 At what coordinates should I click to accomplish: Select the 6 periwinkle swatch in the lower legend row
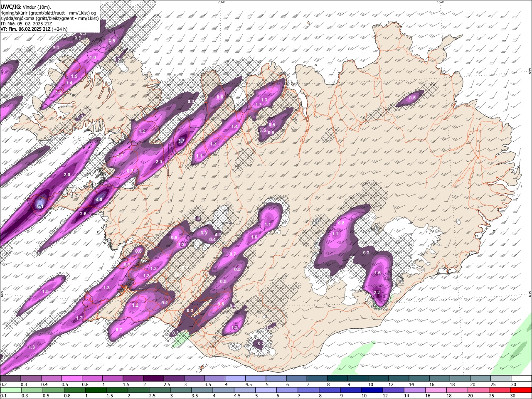pyautogui.click(x=287, y=390)
